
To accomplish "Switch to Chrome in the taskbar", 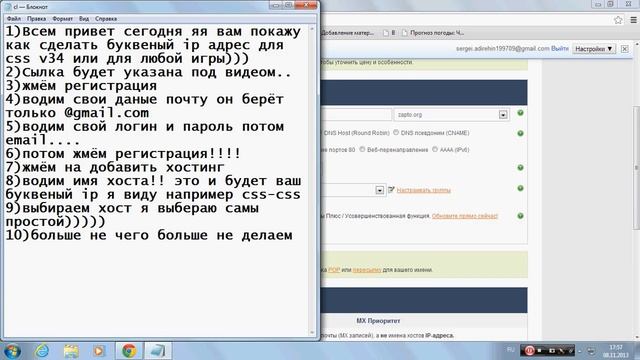I will (x=129, y=351).
